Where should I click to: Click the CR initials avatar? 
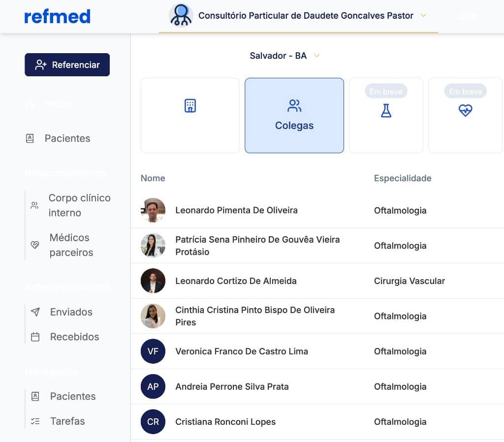(x=153, y=422)
